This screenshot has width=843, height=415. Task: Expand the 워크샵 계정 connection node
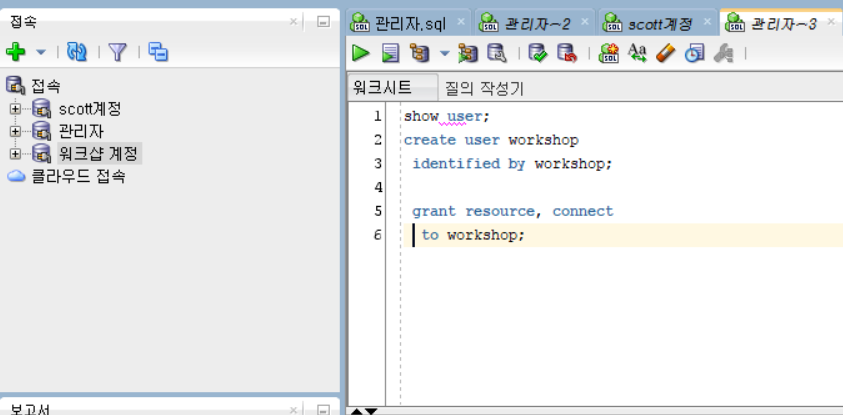pos(15,154)
